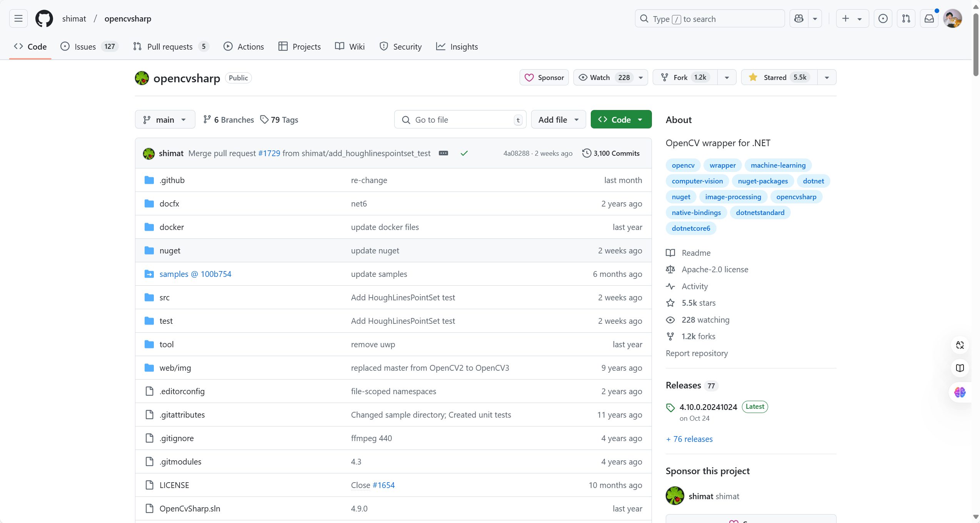Screen dimensions: 980x523
Task: Open the main branch dropdown
Action: pyautogui.click(x=165, y=120)
